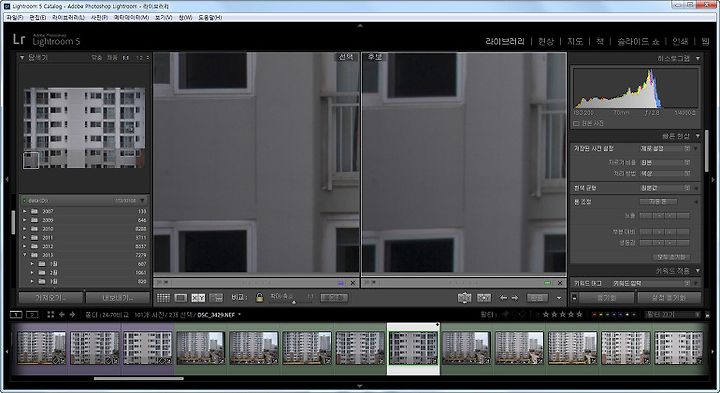Open the Crop Ratio dropdown

click(665, 163)
